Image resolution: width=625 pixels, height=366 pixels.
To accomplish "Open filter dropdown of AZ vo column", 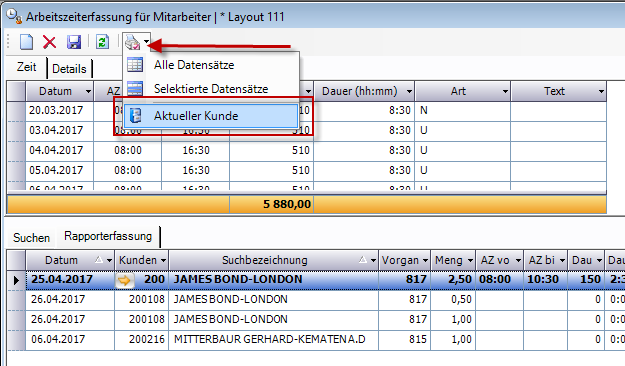I will (x=518, y=261).
